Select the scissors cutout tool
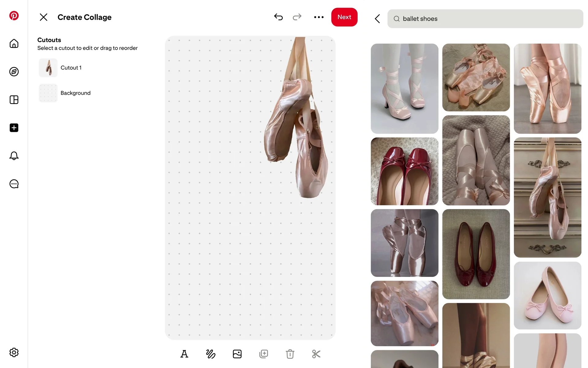588x368 pixels. [316, 354]
